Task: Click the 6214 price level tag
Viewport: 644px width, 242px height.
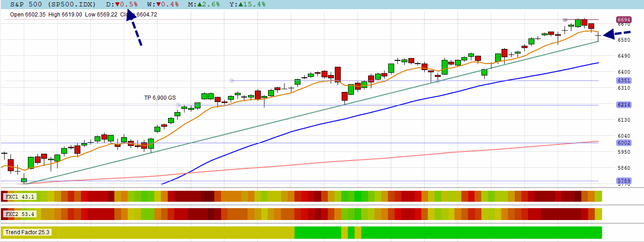Action: [624, 105]
